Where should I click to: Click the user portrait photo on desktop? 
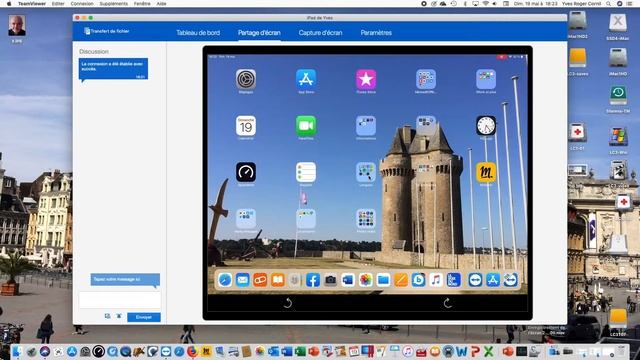[17, 25]
